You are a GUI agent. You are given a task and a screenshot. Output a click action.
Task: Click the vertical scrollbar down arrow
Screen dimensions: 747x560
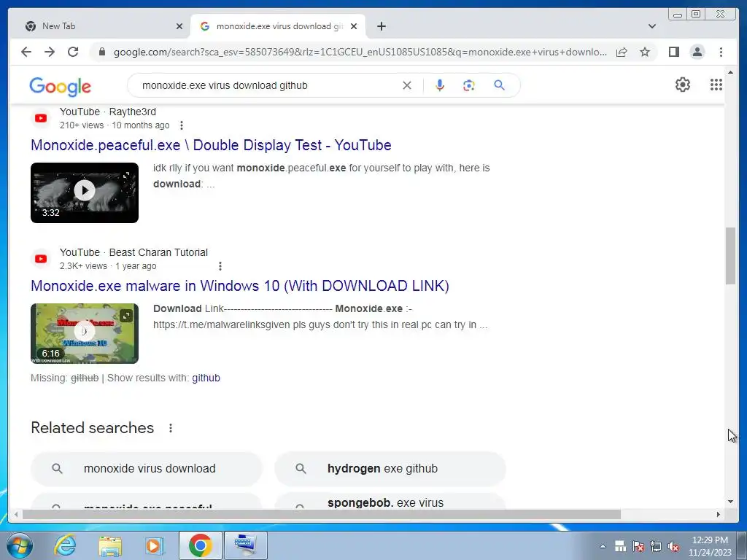tap(730, 502)
